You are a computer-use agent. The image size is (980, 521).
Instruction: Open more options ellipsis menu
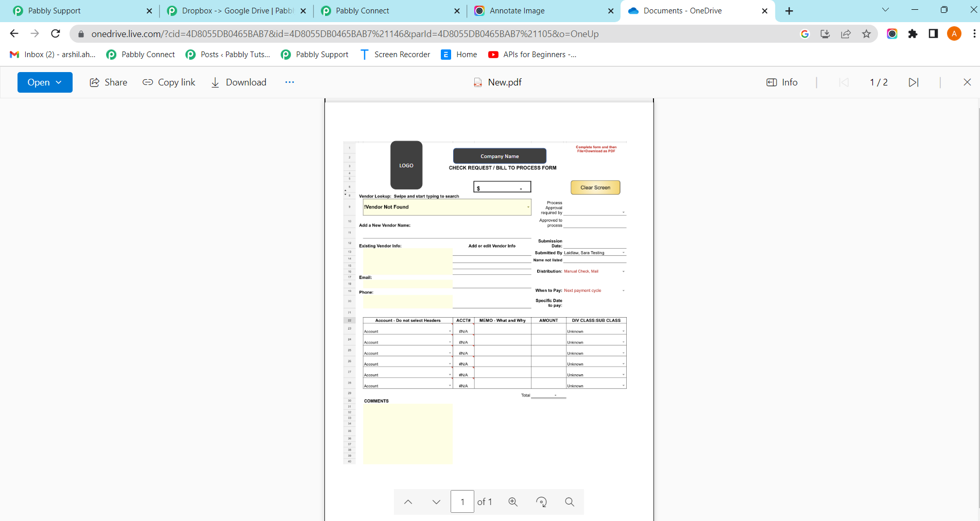(x=289, y=82)
